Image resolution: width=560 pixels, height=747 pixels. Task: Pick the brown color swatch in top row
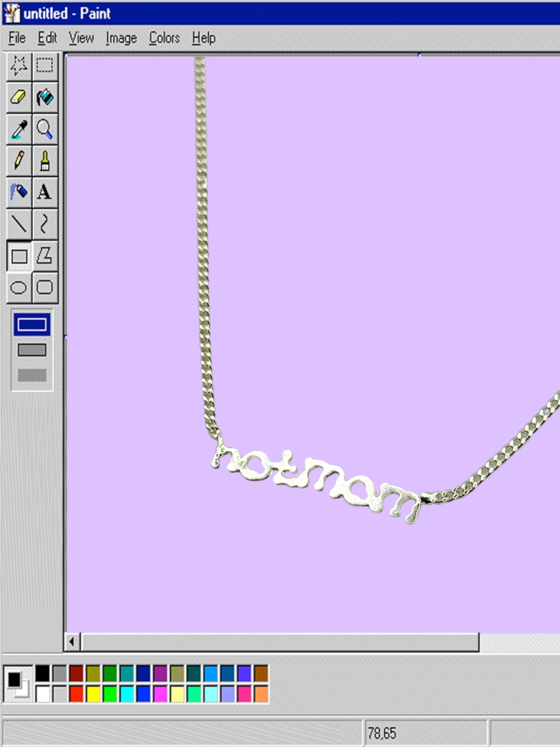pos(261,674)
